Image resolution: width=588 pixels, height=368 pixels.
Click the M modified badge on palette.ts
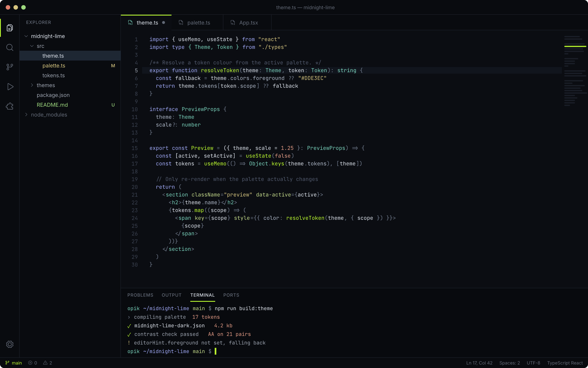click(113, 66)
